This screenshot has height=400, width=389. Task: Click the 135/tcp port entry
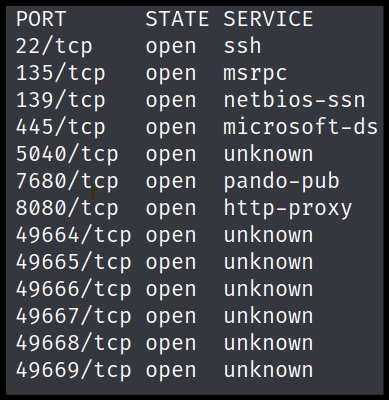tap(61, 73)
